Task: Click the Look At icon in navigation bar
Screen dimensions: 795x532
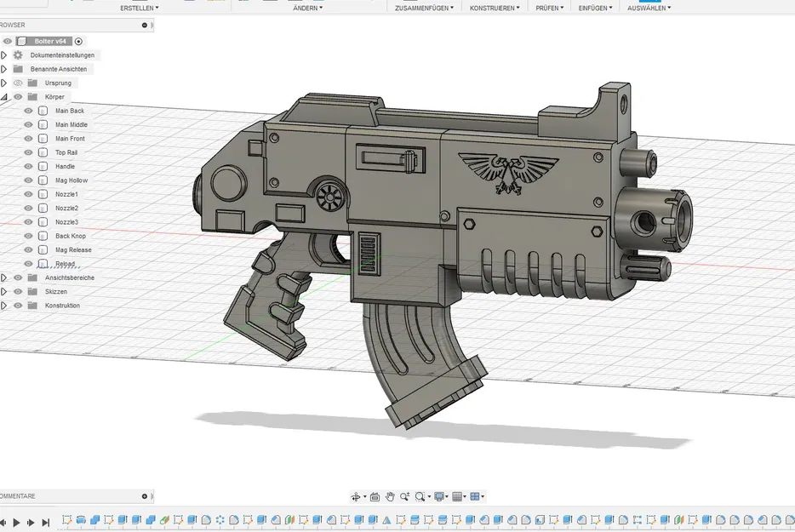Action: click(x=375, y=496)
